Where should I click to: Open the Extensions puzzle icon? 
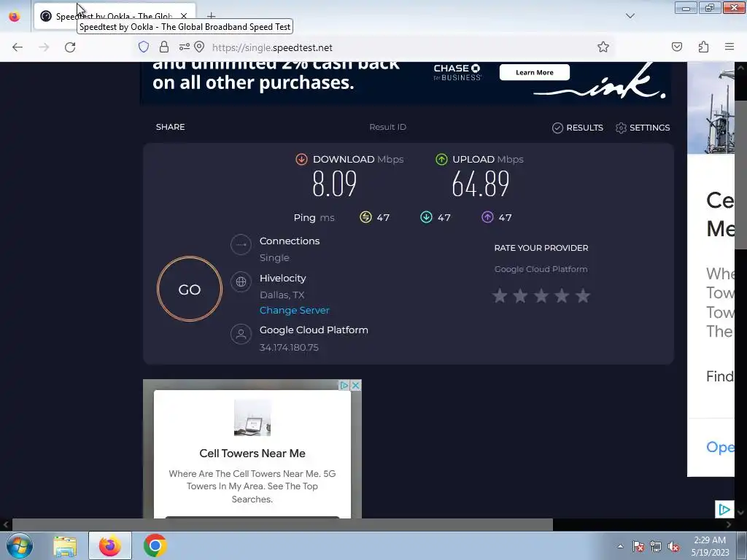pyautogui.click(x=703, y=47)
